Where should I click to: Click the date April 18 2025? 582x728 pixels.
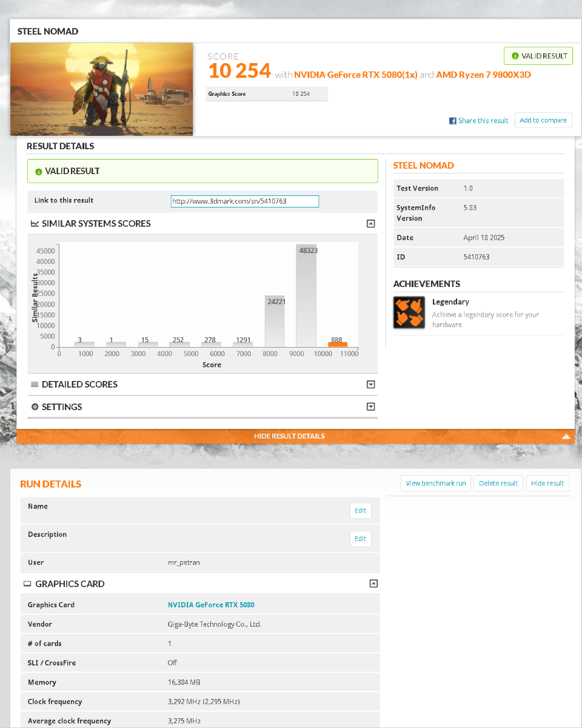coord(484,238)
